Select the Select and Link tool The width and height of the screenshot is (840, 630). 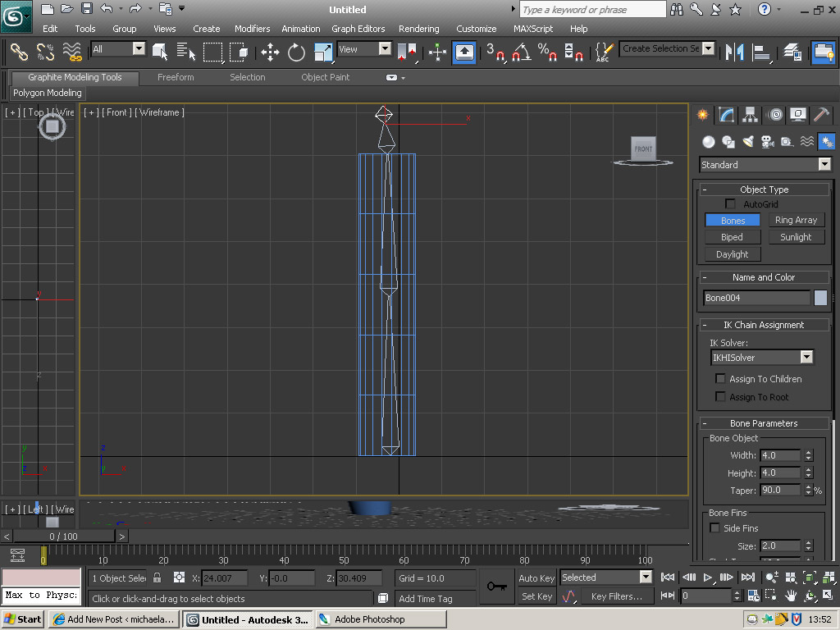(19, 52)
